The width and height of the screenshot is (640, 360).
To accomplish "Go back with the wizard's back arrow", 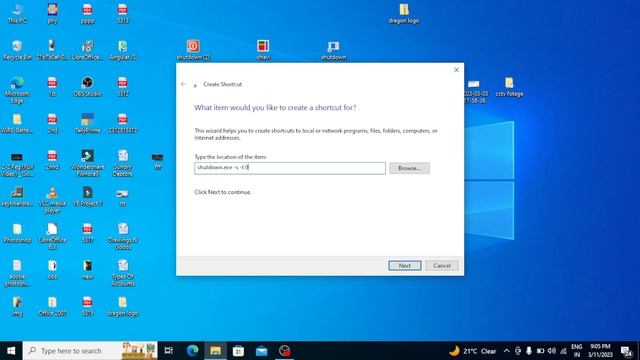I will coord(183,84).
